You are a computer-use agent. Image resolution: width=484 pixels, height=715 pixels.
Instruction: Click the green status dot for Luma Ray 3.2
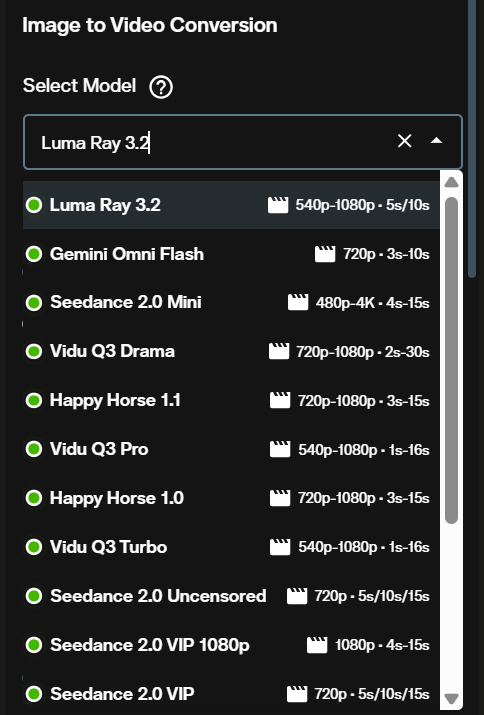(x=34, y=205)
